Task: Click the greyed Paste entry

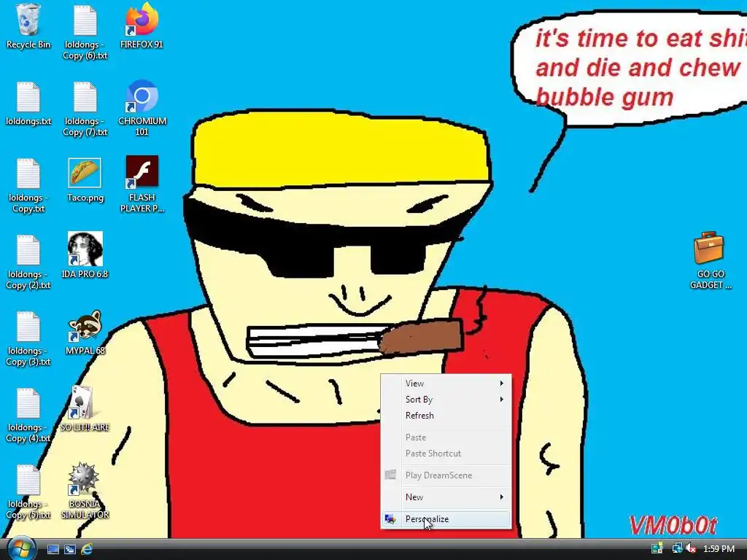Action: (446, 437)
